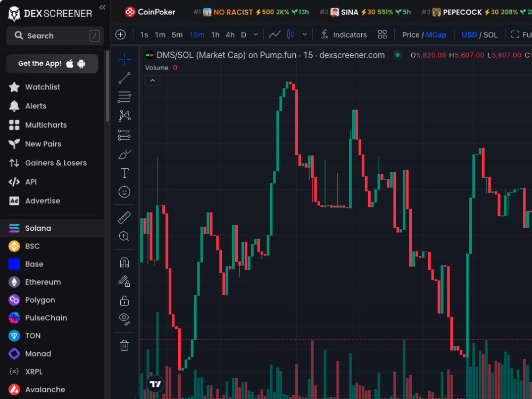Screen dimensions: 532x399
Task: Switch to D daily timeframe
Action: tap(243, 35)
